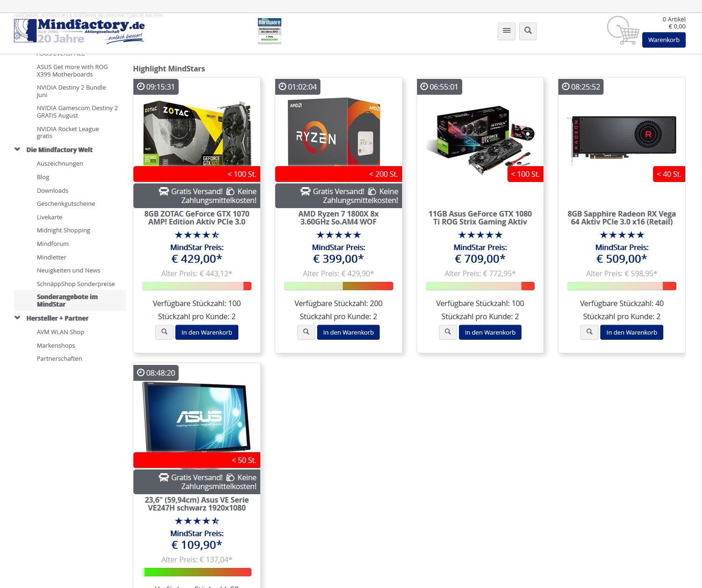Click AMD Ryzen box product image
This screenshot has height=588, width=702.
coord(334,132)
